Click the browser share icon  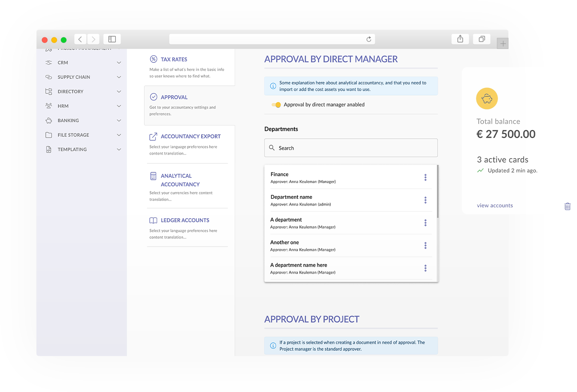(460, 39)
